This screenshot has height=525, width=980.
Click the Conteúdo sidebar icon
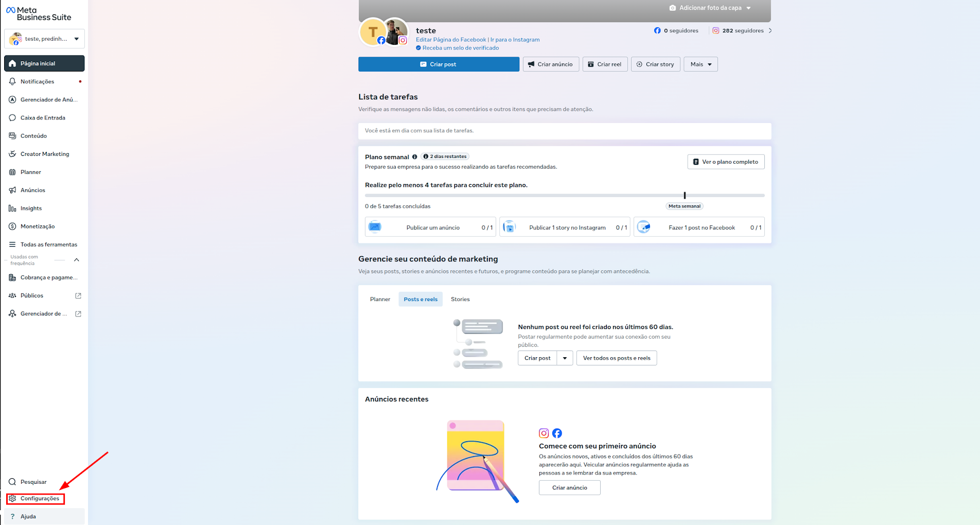tap(12, 136)
